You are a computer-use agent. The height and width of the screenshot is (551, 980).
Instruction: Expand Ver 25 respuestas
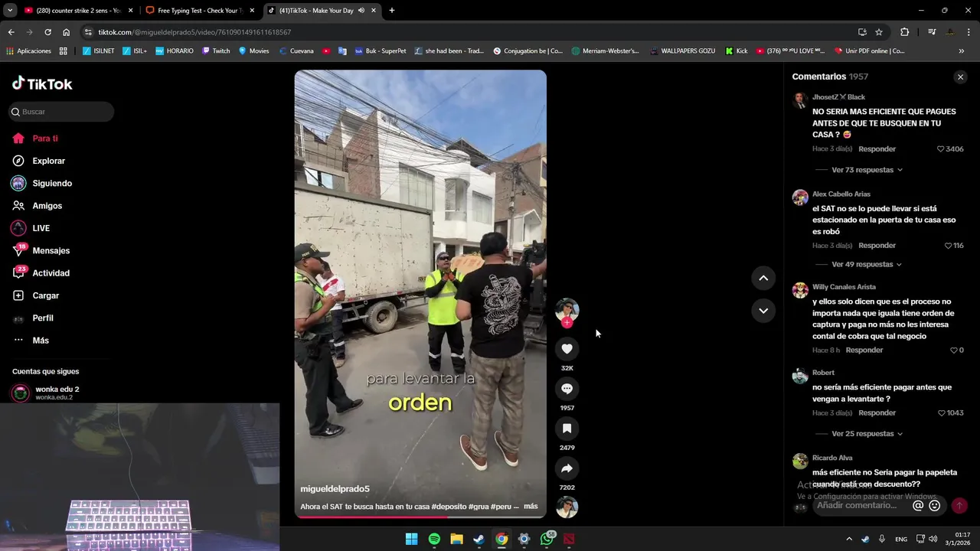tap(867, 434)
